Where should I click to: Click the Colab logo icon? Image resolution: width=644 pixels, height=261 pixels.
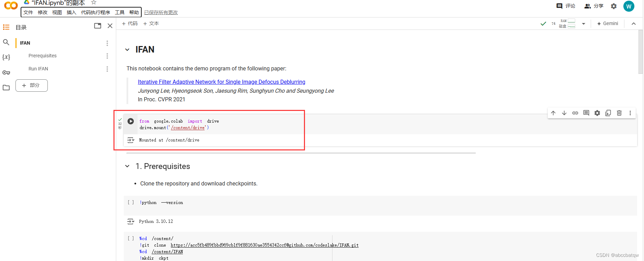[x=11, y=5]
